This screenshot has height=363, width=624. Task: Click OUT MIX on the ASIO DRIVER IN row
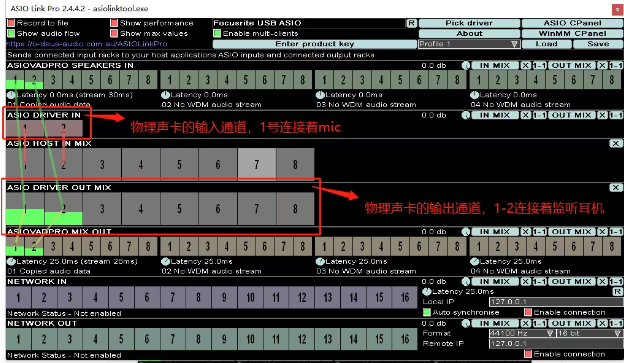[572, 115]
